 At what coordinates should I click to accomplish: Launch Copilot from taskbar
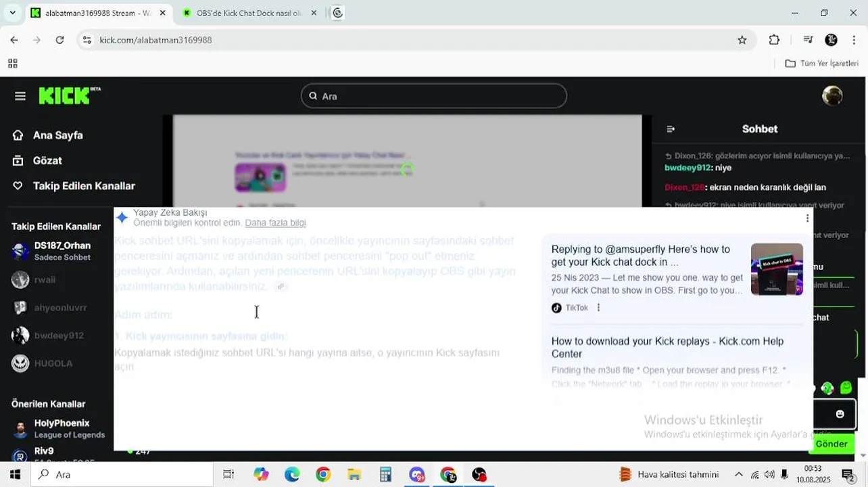point(261,474)
